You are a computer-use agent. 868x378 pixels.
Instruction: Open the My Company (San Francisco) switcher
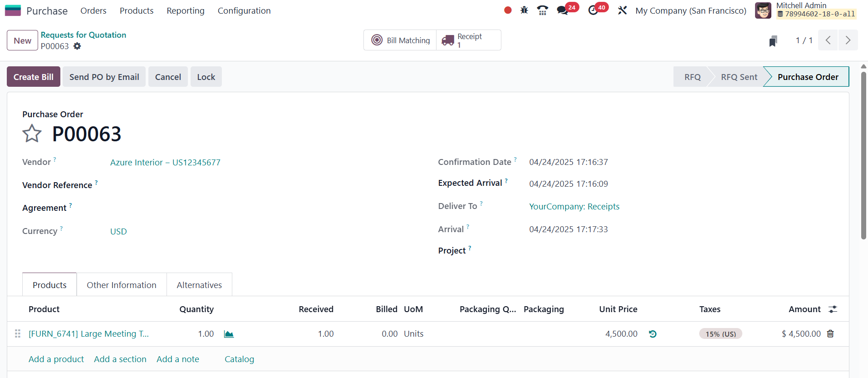pyautogui.click(x=691, y=10)
